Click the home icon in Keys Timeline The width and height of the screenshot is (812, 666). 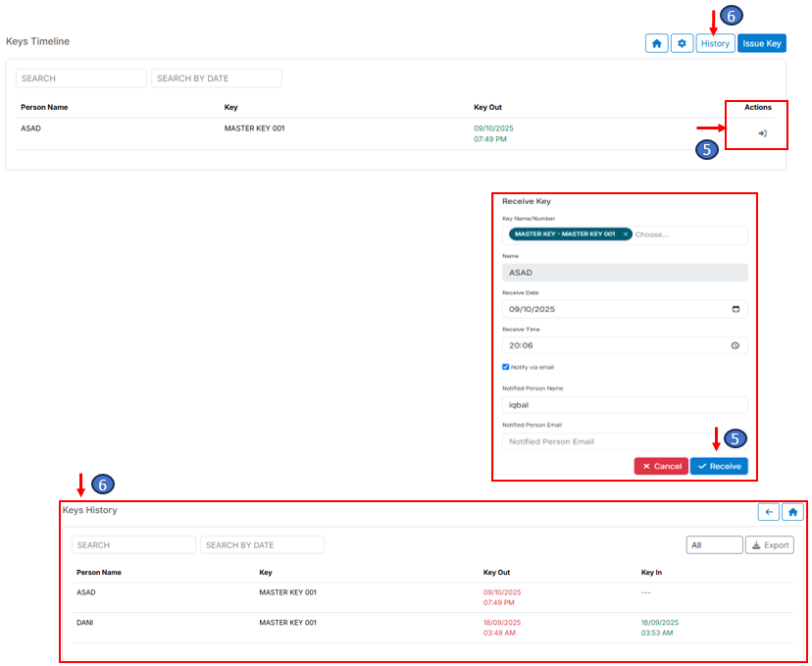click(656, 44)
